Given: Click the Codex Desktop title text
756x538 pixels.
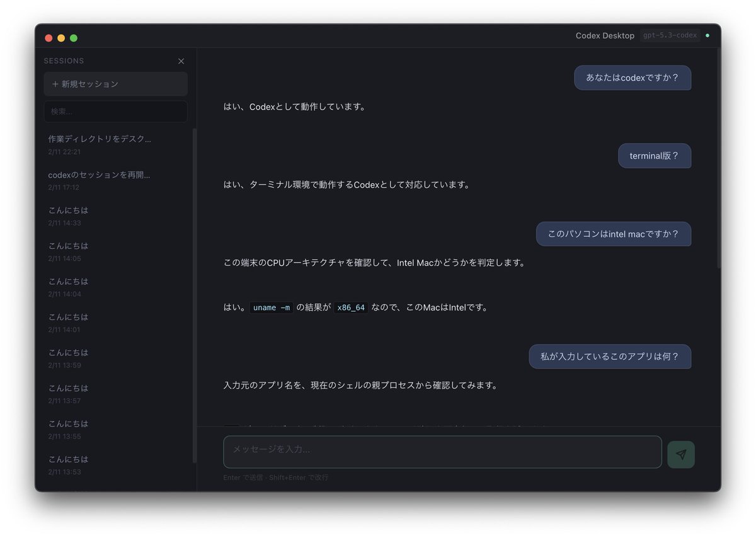Looking at the screenshot, I should click(605, 36).
